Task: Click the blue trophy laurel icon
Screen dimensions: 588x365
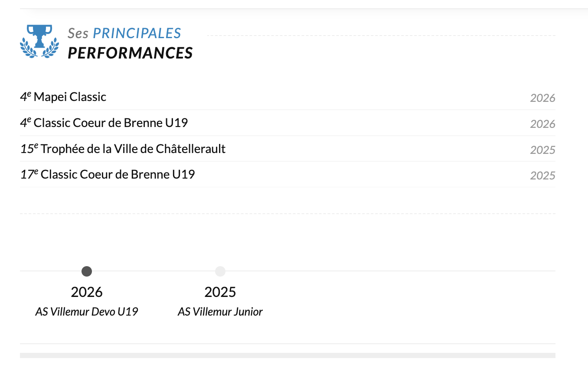Action: 39,42
